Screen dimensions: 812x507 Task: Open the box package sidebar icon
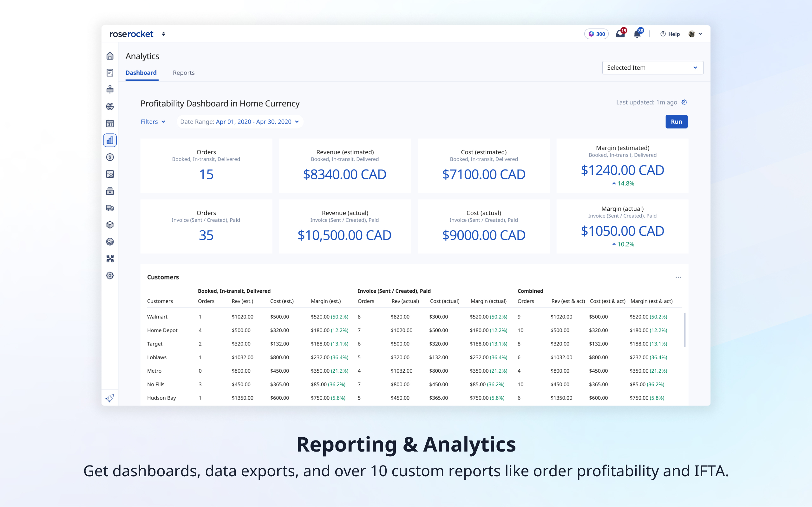[110, 225]
